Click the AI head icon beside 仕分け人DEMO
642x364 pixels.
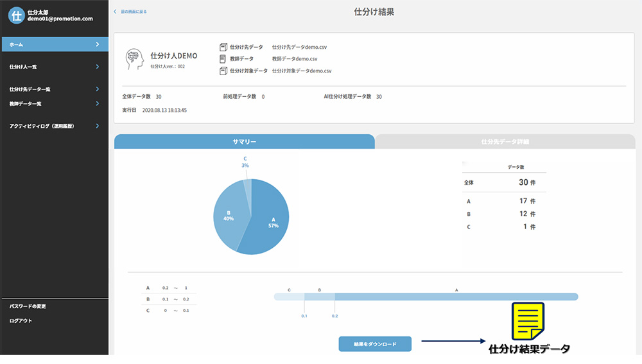pyautogui.click(x=134, y=59)
